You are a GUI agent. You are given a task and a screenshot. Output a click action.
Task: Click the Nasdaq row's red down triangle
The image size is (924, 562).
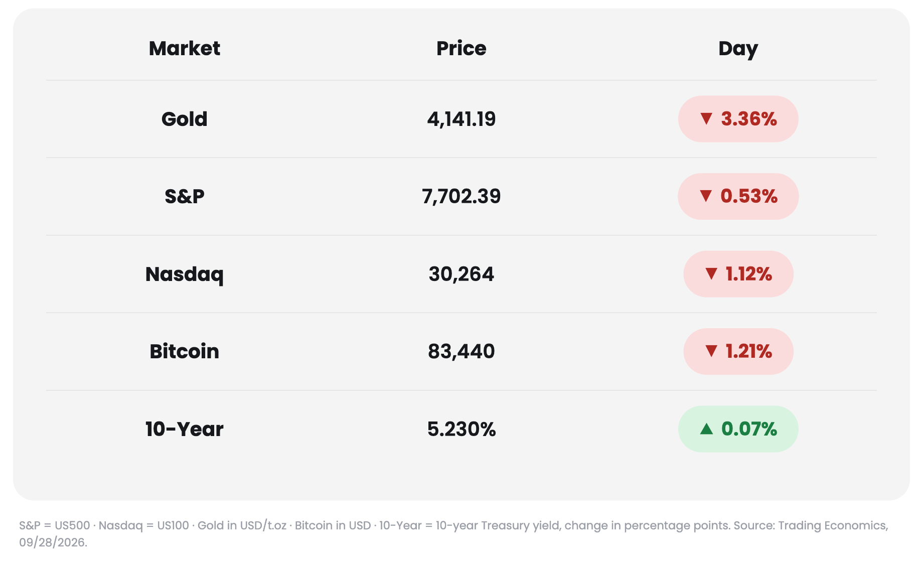pos(711,273)
